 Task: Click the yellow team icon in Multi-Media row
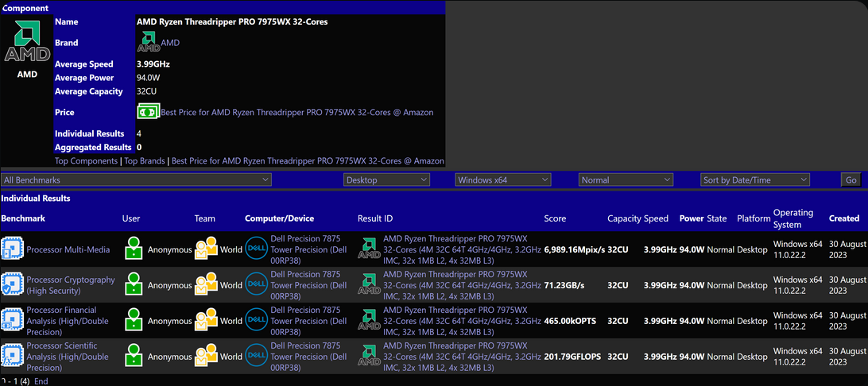(x=206, y=249)
